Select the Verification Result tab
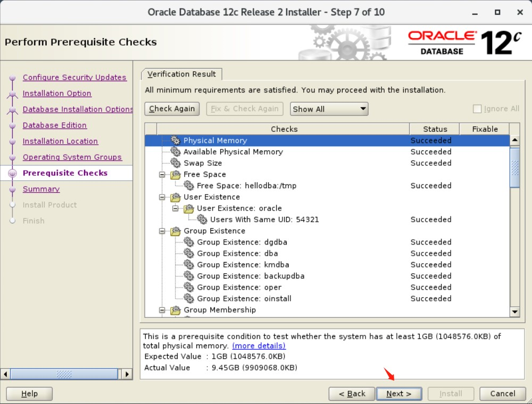This screenshot has width=532, height=404. tap(181, 74)
